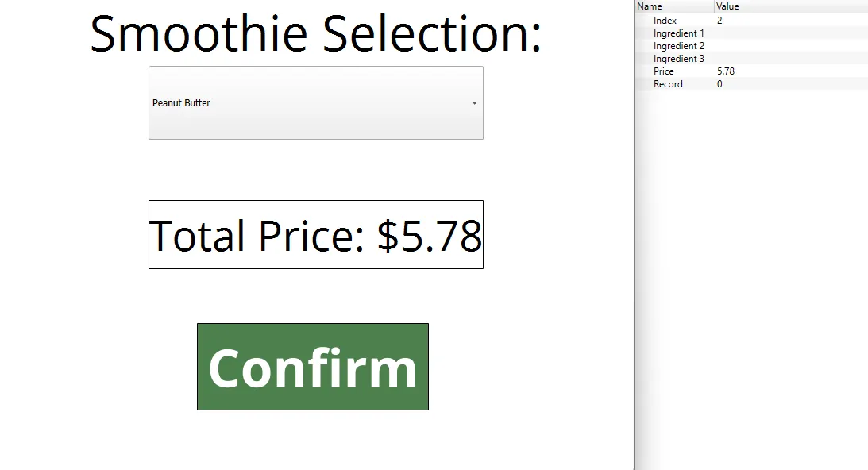Click the divider between Name and Value columns

715,6
